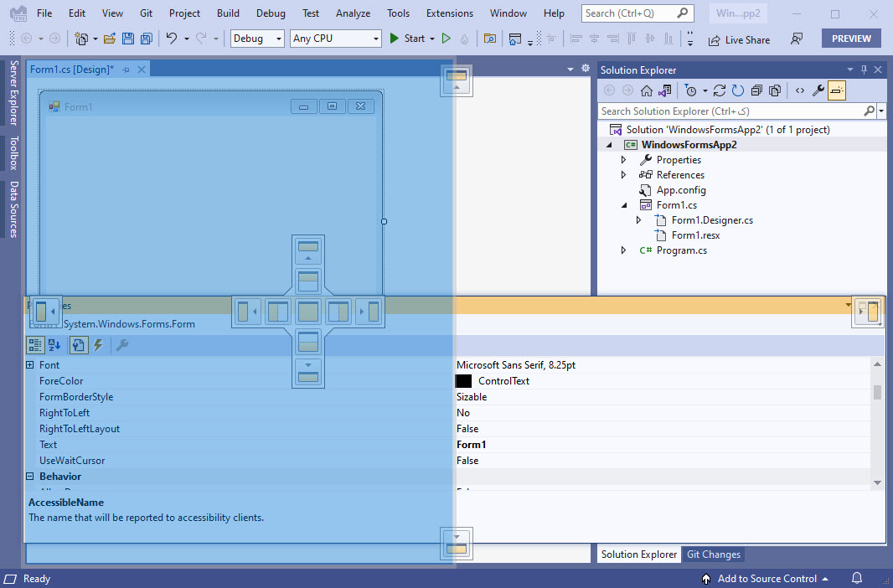Screen dimensions: 893x588
Task: Click the Open File folder icon
Action: (x=110, y=39)
